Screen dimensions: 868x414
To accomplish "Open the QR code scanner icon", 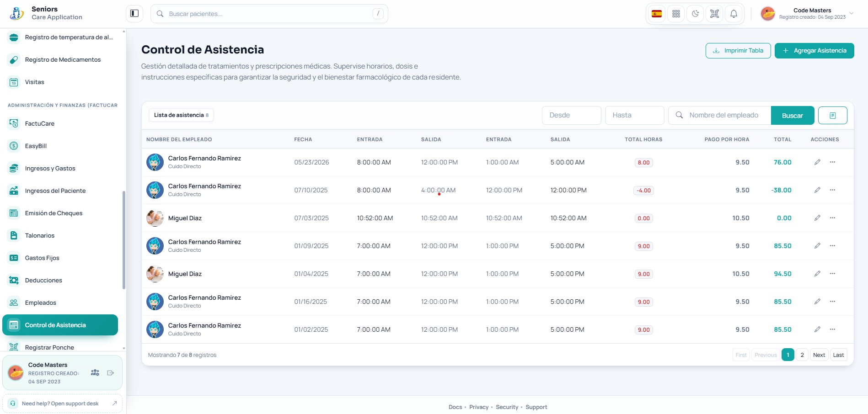I will coord(714,14).
